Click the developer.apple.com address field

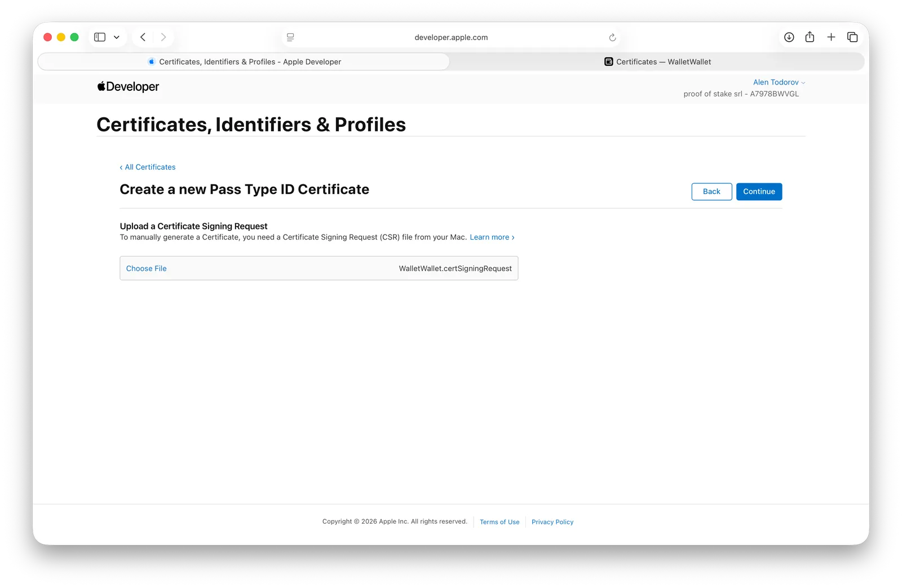pyautogui.click(x=451, y=37)
